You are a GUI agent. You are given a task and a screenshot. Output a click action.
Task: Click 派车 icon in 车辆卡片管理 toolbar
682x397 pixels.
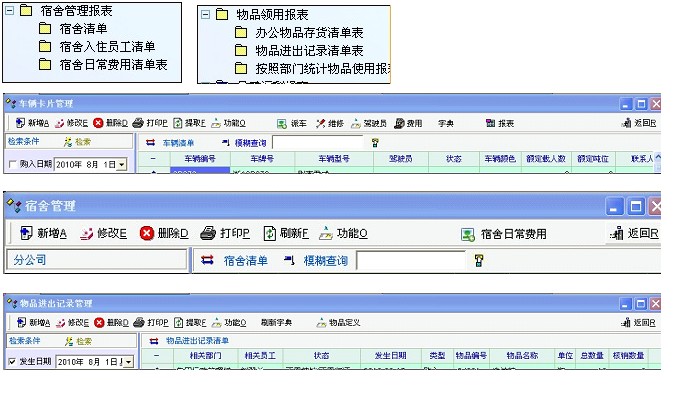[x=282, y=123]
